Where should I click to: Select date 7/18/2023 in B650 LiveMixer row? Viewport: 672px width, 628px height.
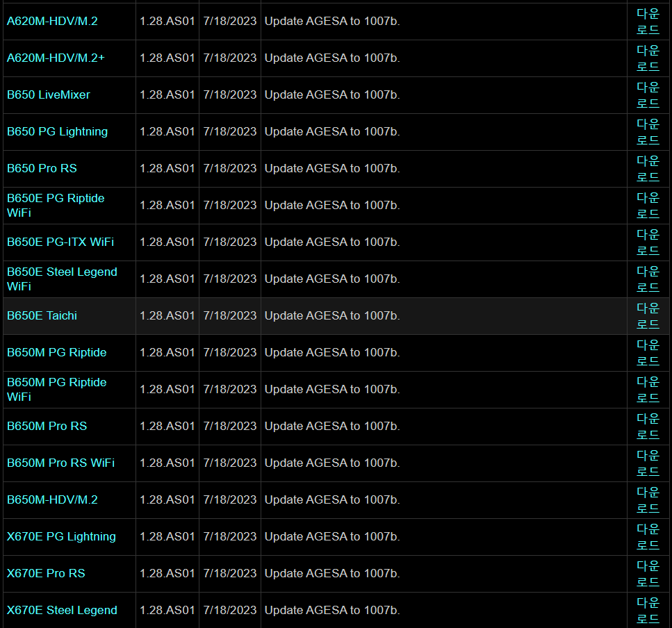pyautogui.click(x=230, y=94)
